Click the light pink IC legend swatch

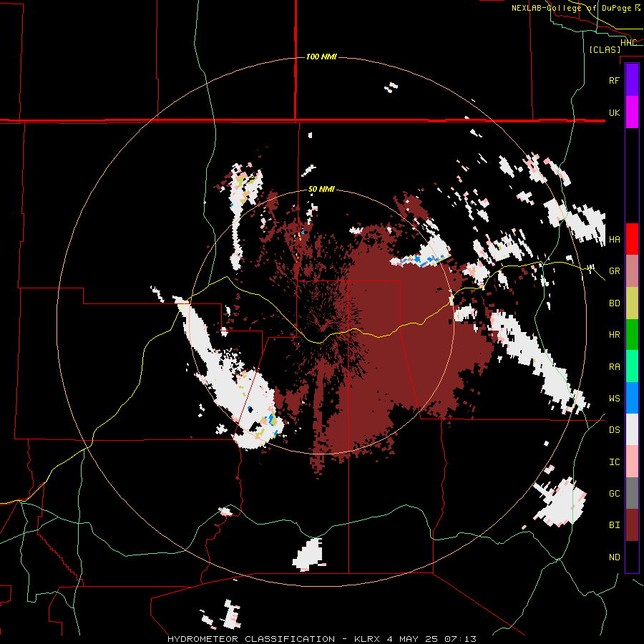pyautogui.click(x=632, y=462)
